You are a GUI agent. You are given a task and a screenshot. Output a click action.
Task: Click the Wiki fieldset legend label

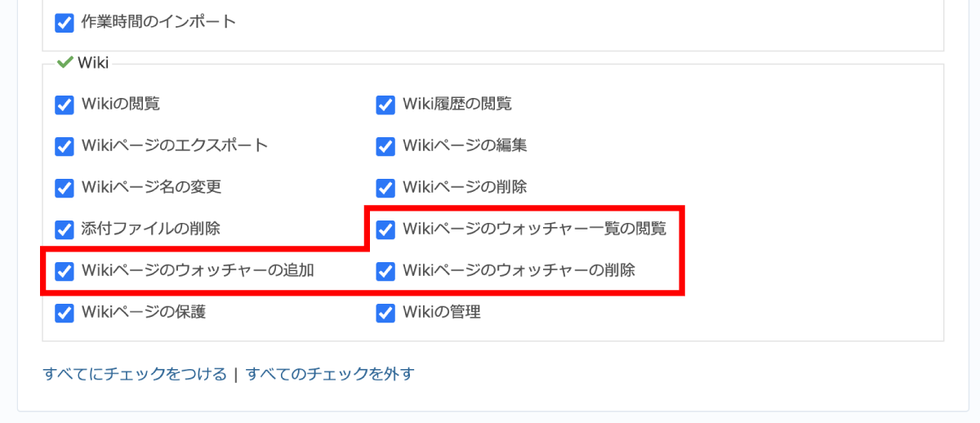coord(93,62)
